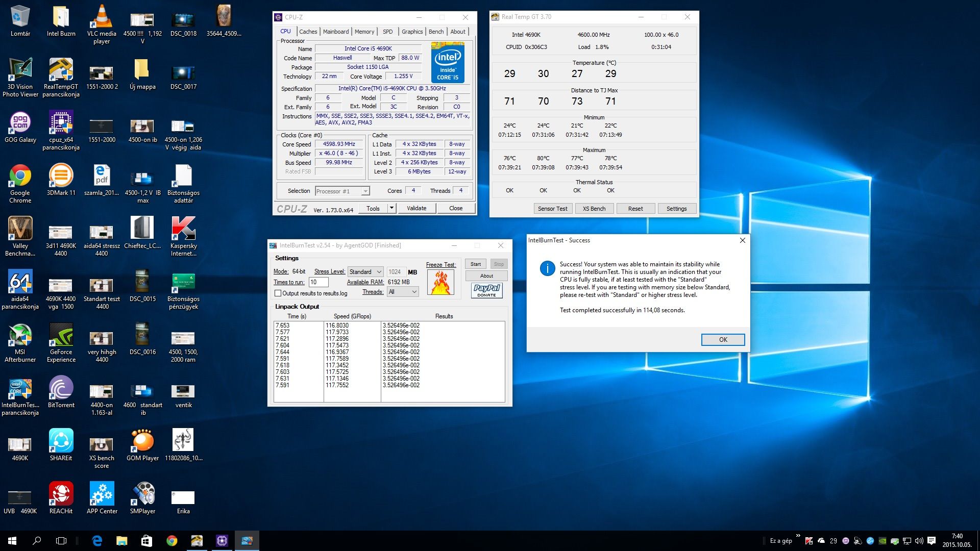
Task: Switch to CPU-Z Graphics tab
Action: [x=412, y=32]
